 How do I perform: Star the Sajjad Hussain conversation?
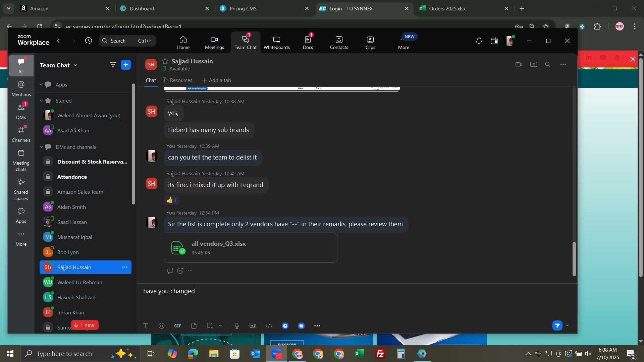click(x=165, y=61)
